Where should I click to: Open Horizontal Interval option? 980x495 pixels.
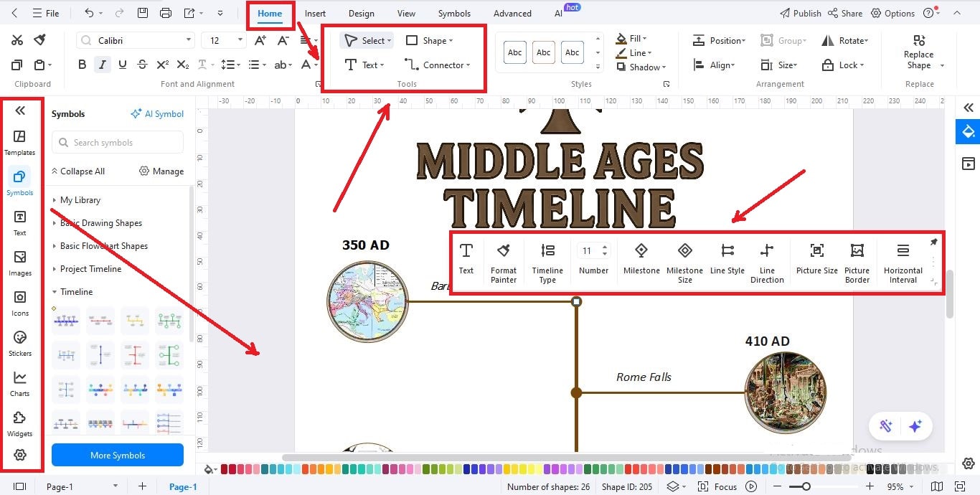coord(903,263)
